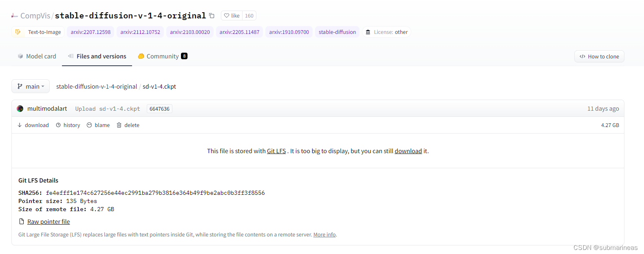Image resolution: width=644 pixels, height=254 pixels.
Task: Open the blame view
Action: (x=98, y=125)
